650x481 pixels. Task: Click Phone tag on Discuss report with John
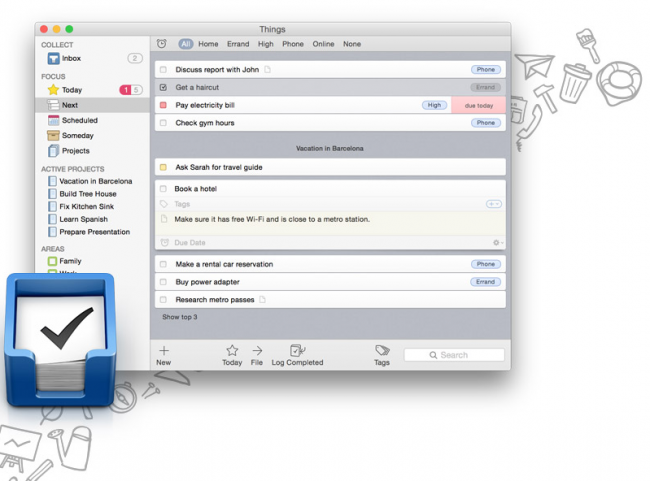486,70
